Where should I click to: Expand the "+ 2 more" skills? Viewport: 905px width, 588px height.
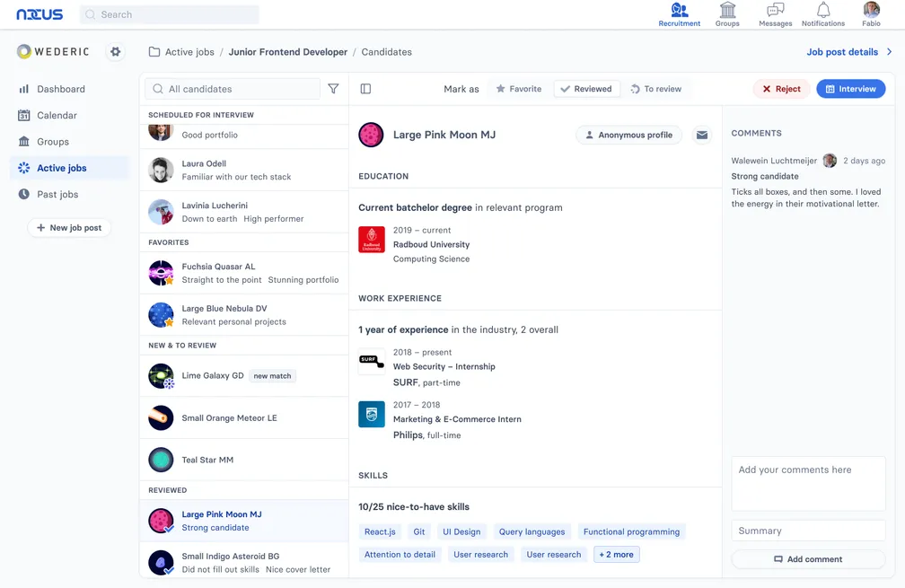pyautogui.click(x=617, y=554)
